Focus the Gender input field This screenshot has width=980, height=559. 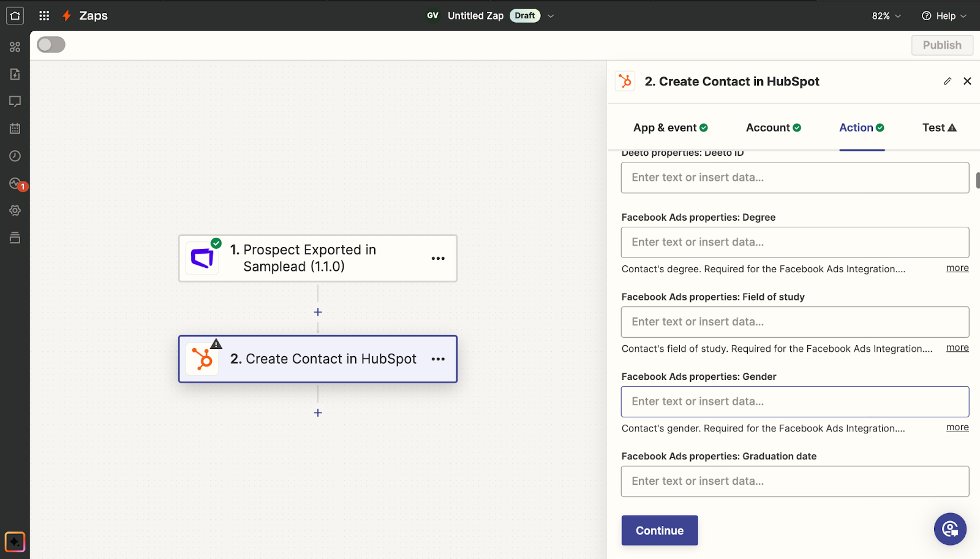795,402
